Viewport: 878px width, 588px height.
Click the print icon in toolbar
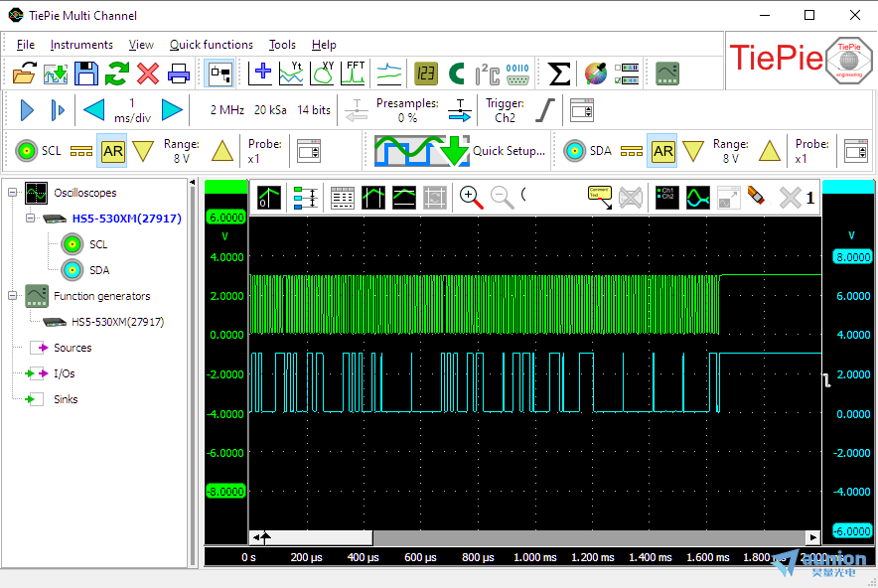click(x=179, y=73)
